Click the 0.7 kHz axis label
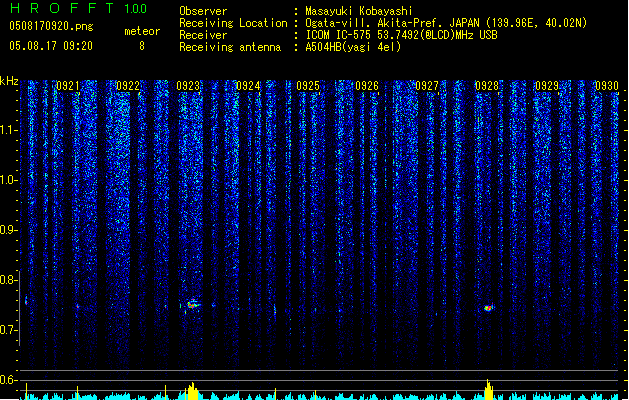The width and height of the screenshot is (629, 400). [x=8, y=330]
